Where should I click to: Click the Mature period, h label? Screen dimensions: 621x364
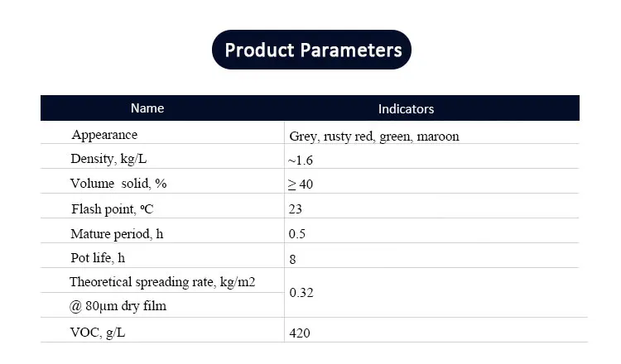coord(117,234)
